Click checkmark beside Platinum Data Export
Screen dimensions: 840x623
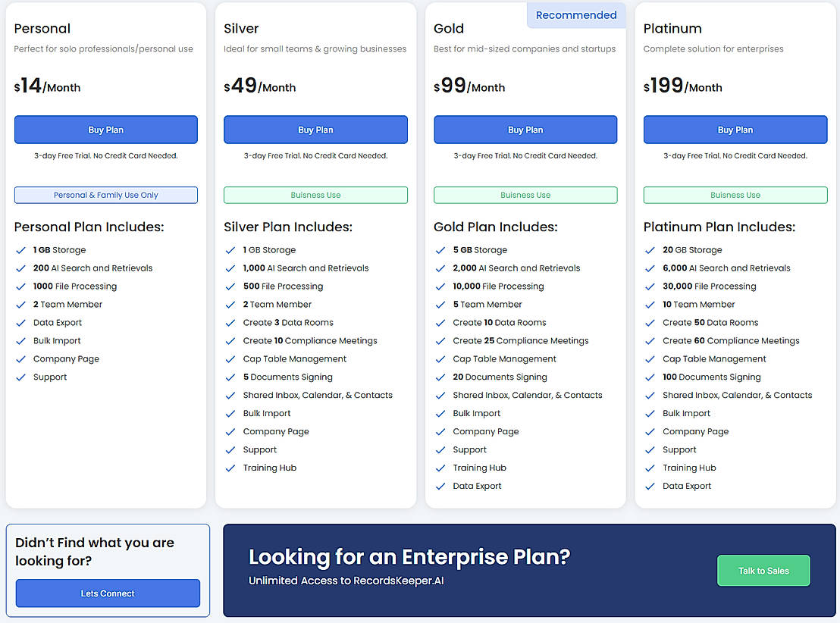tap(650, 487)
